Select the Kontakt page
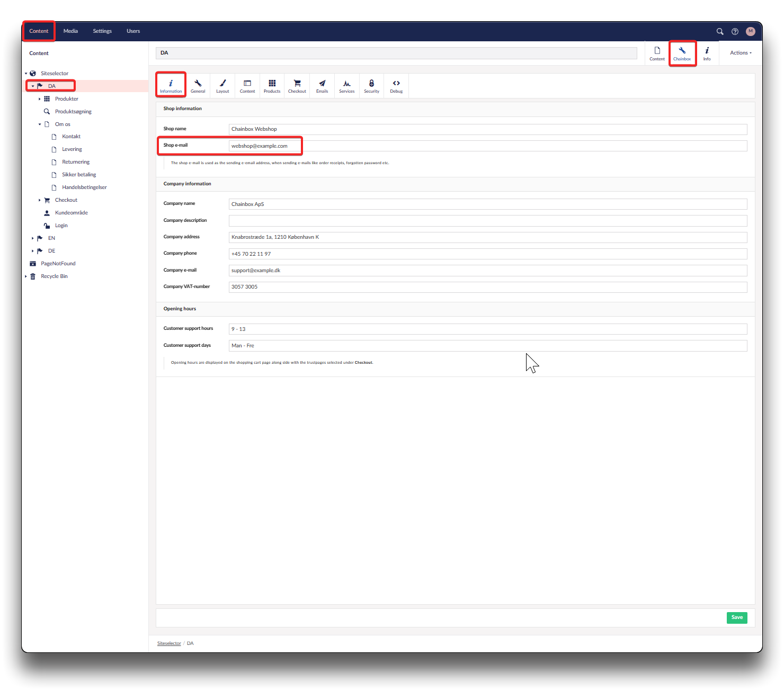The image size is (784, 691). pos(71,137)
